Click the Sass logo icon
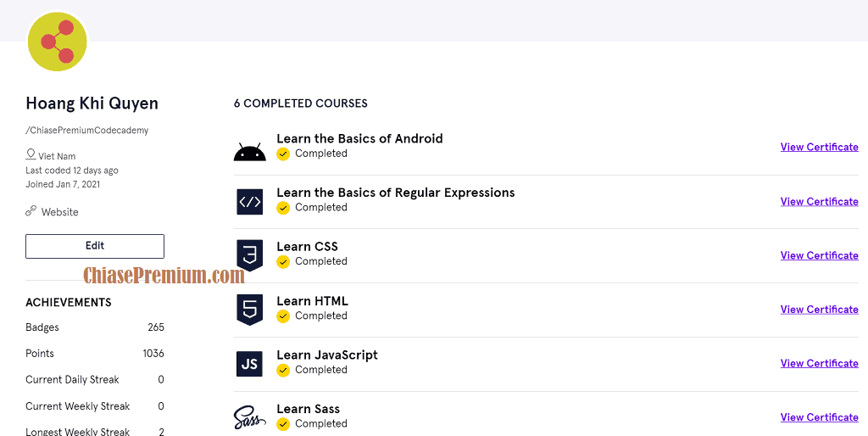 click(x=249, y=417)
